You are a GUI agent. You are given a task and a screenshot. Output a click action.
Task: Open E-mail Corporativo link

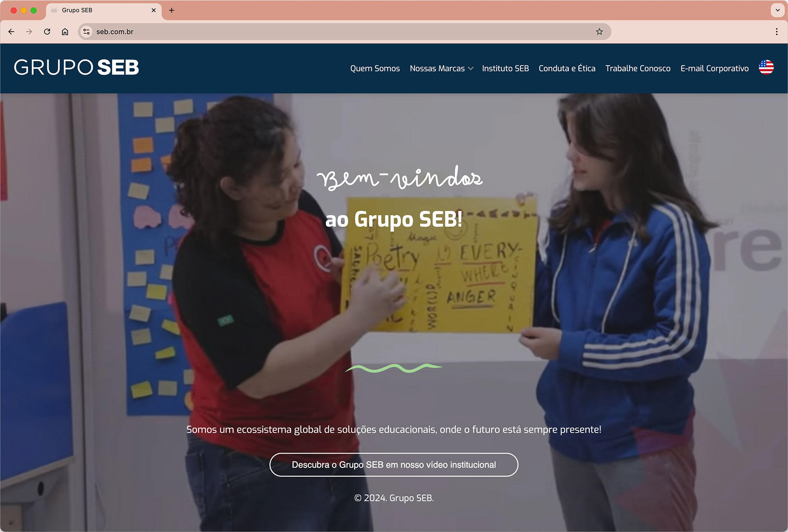(714, 69)
